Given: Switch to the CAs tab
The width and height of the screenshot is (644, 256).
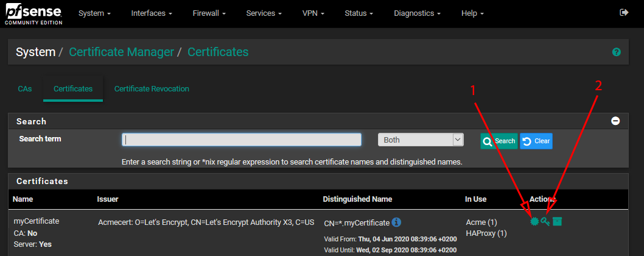Looking at the screenshot, I should coord(25,89).
